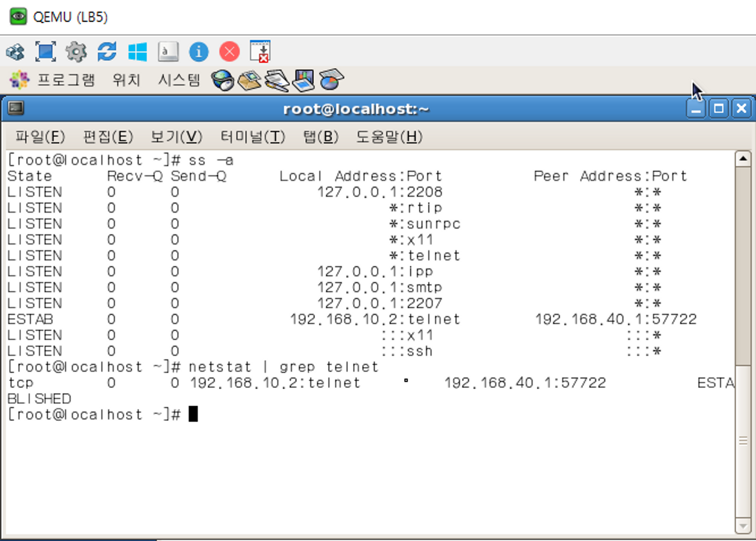The height and width of the screenshot is (541, 756).
Task: Launch the spreadsheet chart launcher icon
Action: (x=331, y=80)
